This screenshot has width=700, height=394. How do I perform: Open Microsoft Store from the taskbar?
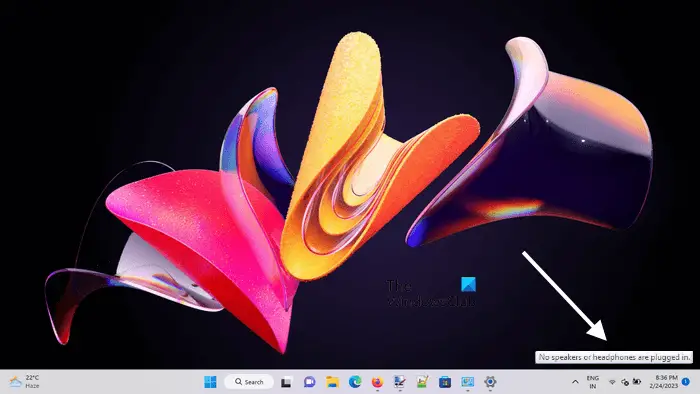click(x=445, y=382)
